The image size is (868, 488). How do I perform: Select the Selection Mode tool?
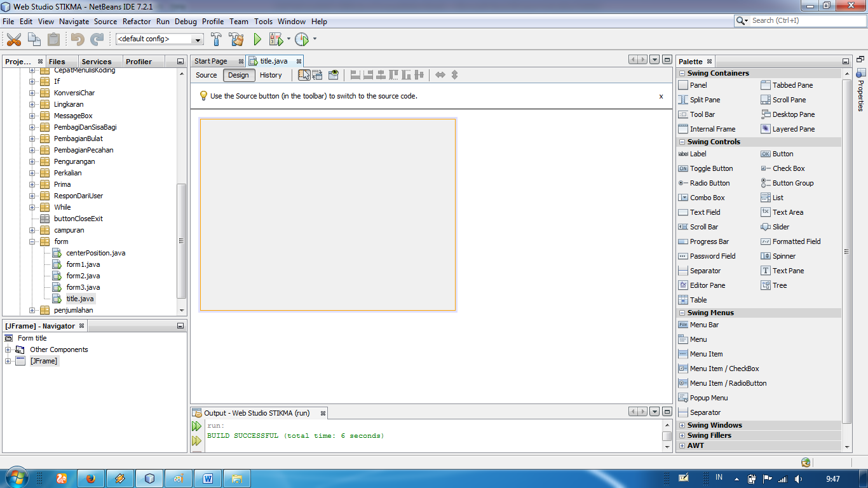303,74
